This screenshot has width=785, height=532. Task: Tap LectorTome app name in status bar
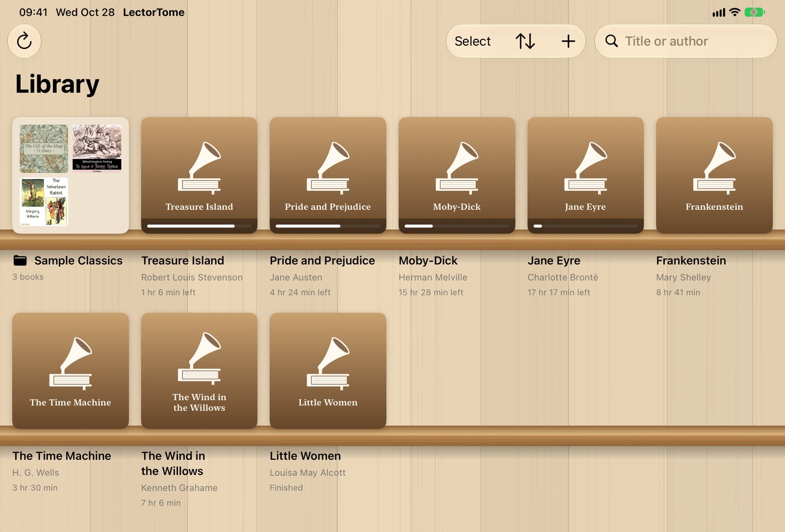pos(154,12)
